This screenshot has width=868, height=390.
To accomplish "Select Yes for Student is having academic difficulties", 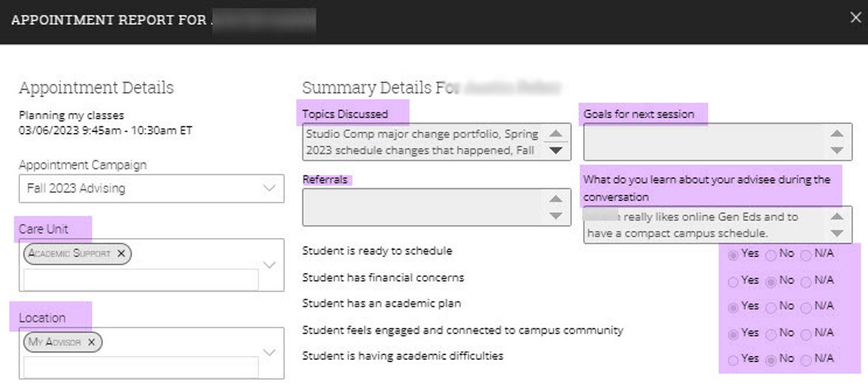I will click(733, 360).
